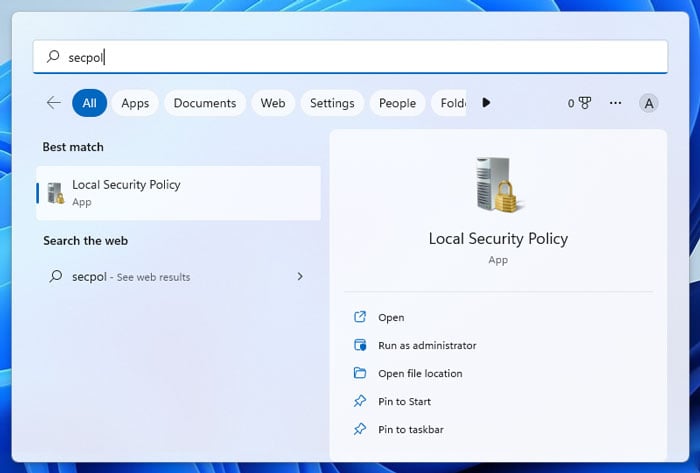The width and height of the screenshot is (700, 473).
Task: Show more filters with the play arrow
Action: 486,103
